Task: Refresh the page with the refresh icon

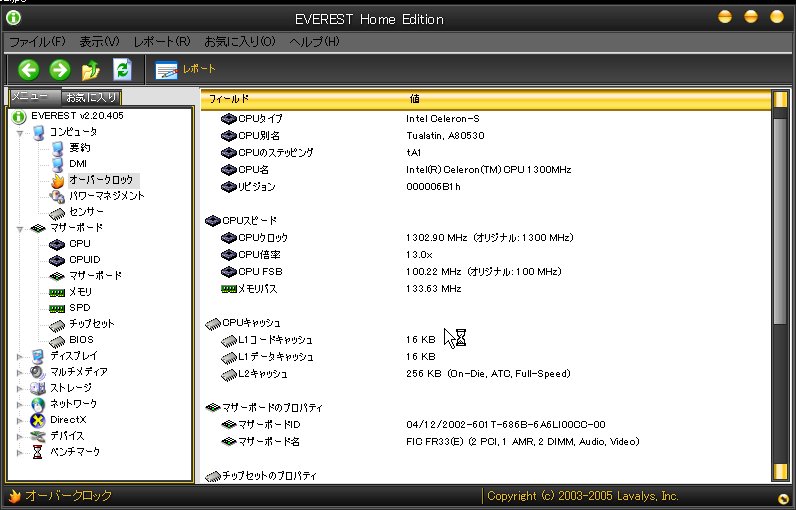Action: point(122,70)
